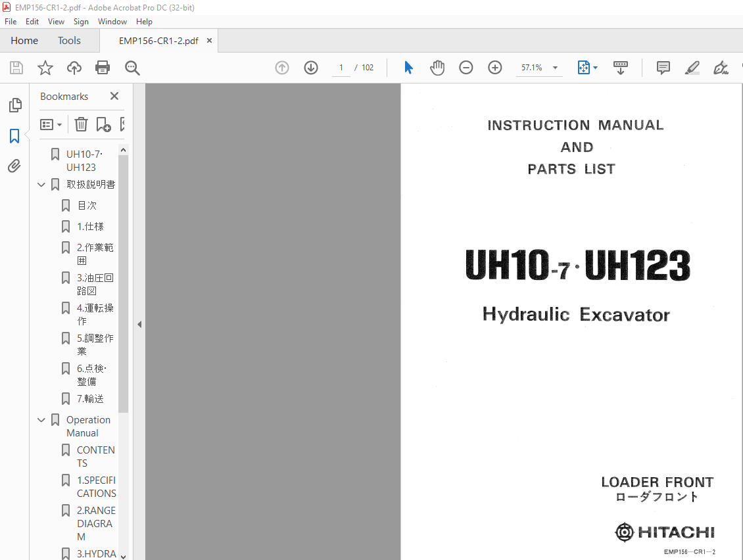Click the bookmarks vertical scrollbar thumb
This screenshot has width=743, height=560.
(123, 284)
